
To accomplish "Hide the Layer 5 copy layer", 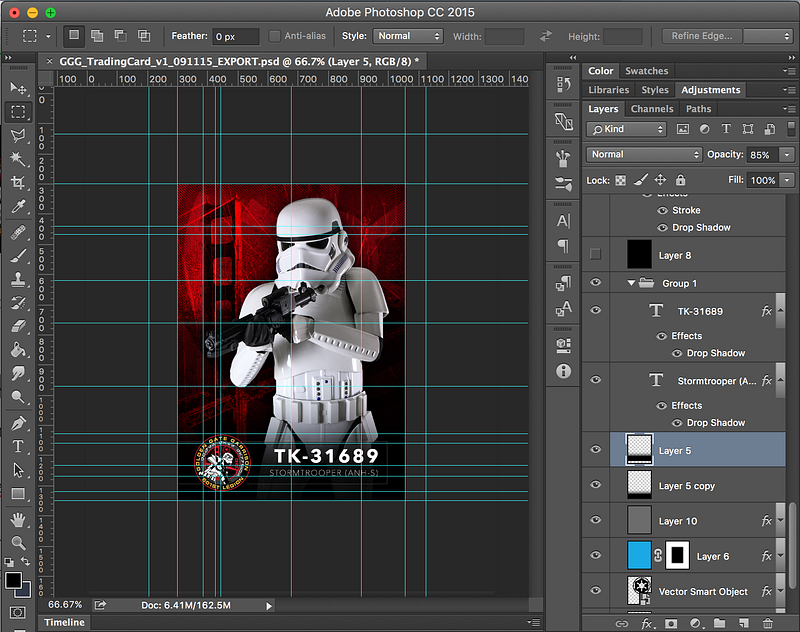I will [x=595, y=485].
